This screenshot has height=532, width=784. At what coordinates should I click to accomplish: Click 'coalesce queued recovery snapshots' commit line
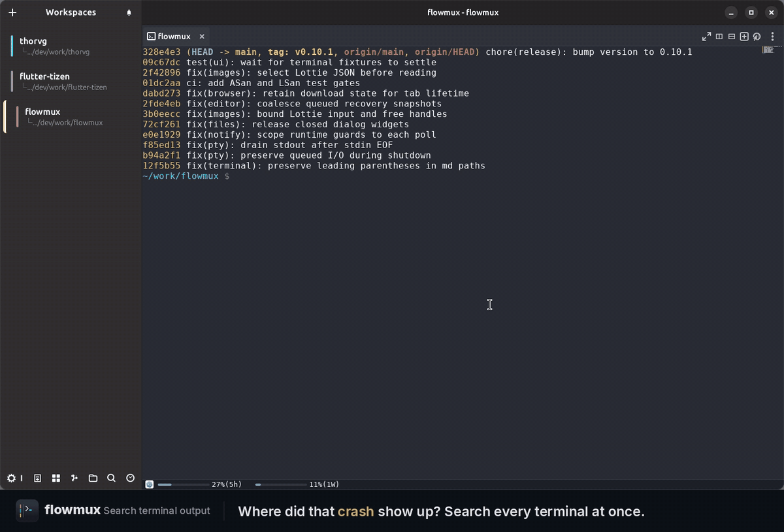coord(349,104)
